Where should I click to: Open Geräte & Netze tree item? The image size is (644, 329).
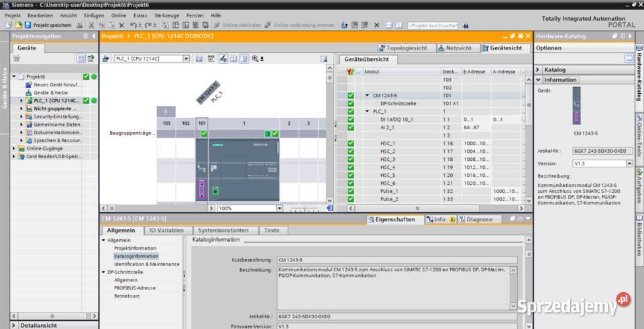point(50,92)
